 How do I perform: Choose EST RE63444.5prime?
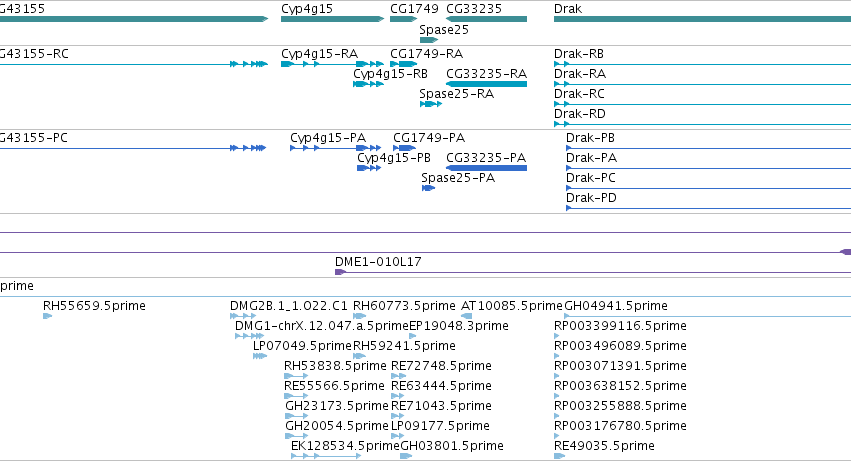click(x=441, y=386)
